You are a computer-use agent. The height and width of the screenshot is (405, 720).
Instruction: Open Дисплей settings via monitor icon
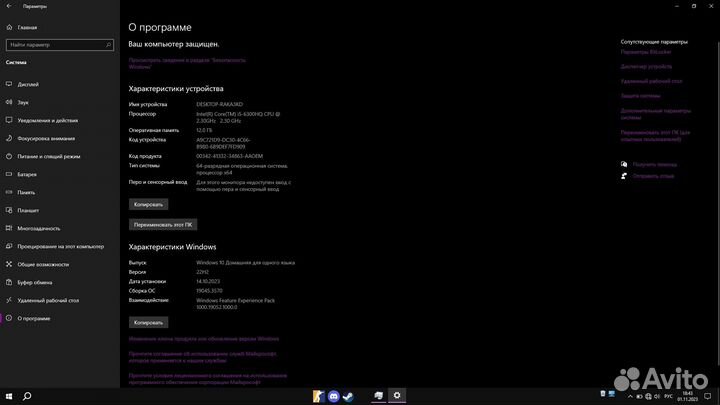(x=9, y=84)
